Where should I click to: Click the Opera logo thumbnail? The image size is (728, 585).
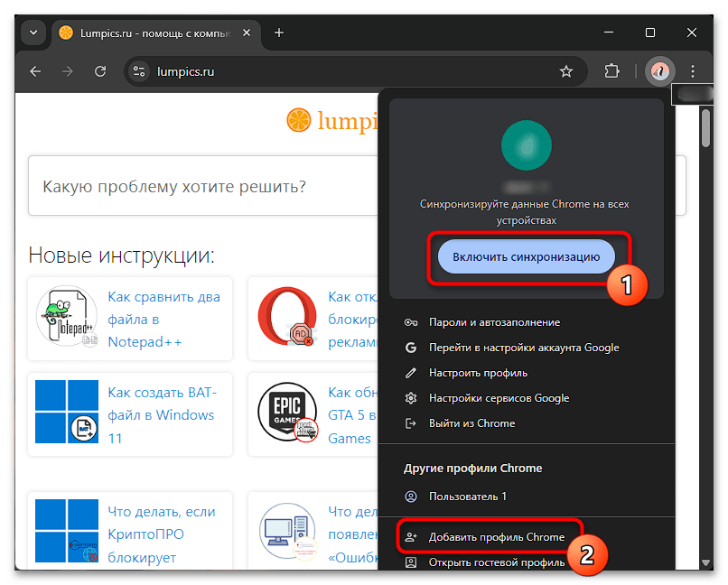(287, 316)
